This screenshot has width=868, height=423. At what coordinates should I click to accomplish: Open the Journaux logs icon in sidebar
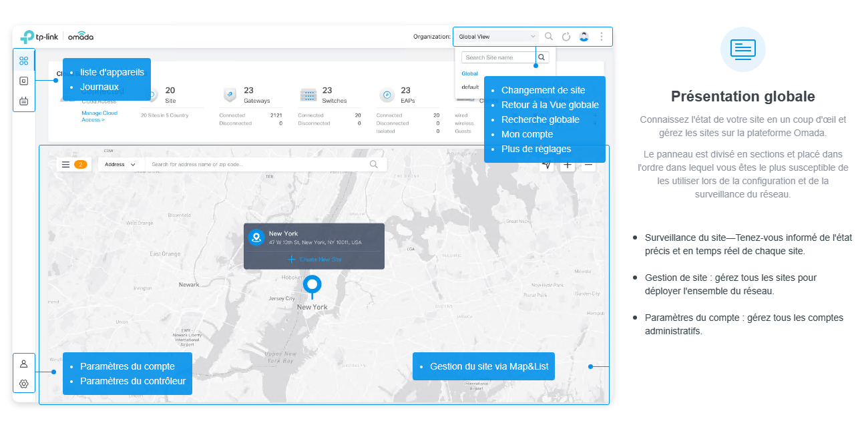tap(24, 102)
